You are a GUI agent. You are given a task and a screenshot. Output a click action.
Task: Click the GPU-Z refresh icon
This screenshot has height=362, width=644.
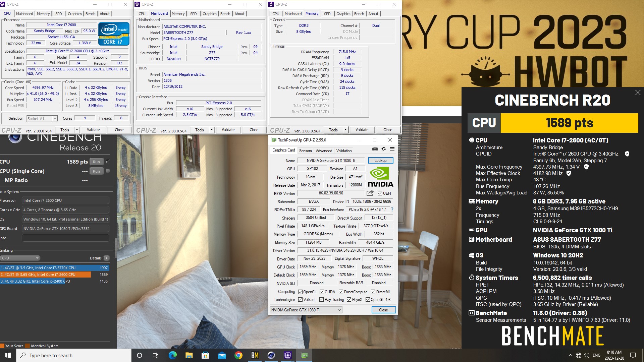(383, 149)
